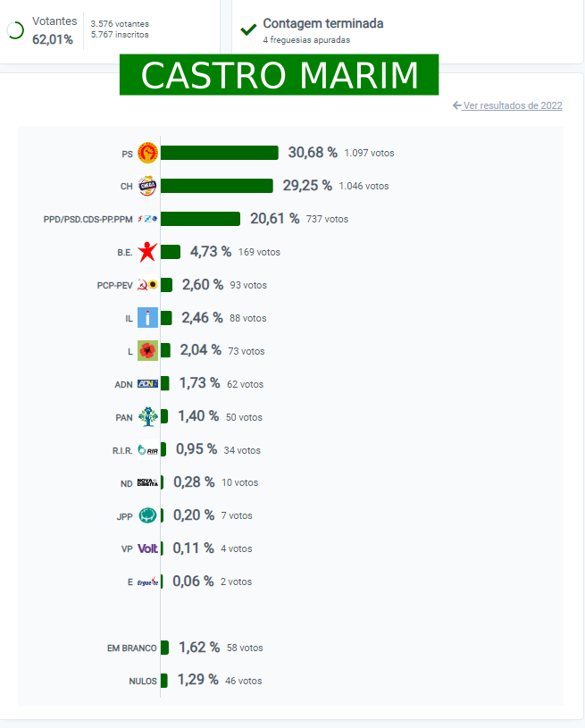
Task: Click the PPD/PSD.CDS-PP.PPM coalition logo
Action: (x=147, y=219)
